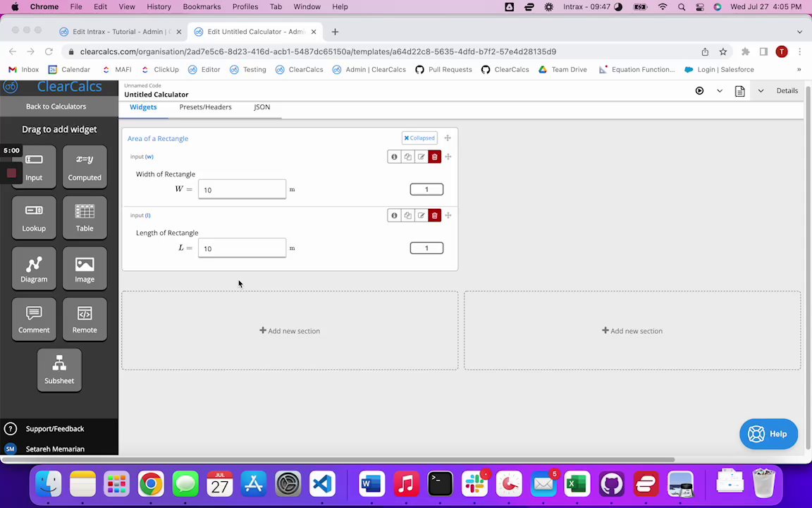Screen dimensions: 812x508
Task: Switch to the JSON tab
Action: (x=262, y=107)
